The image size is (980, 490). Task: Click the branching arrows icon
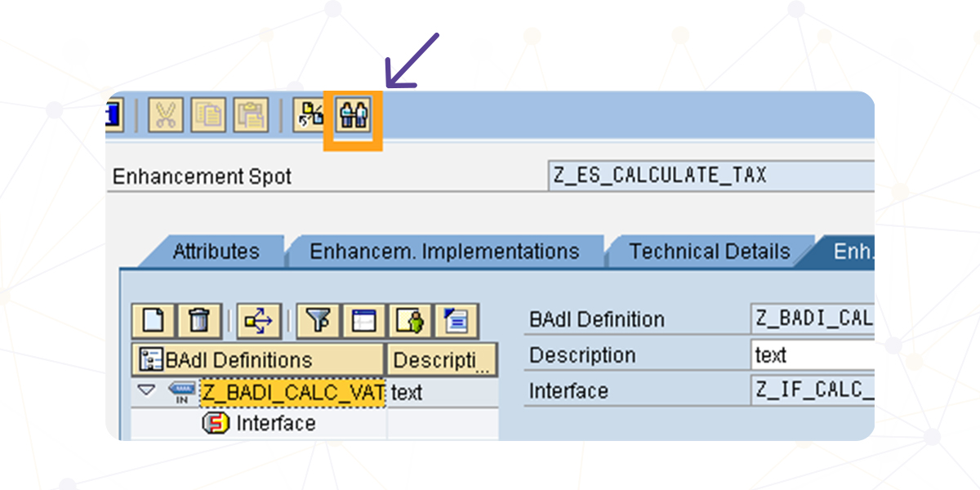pos(259,321)
